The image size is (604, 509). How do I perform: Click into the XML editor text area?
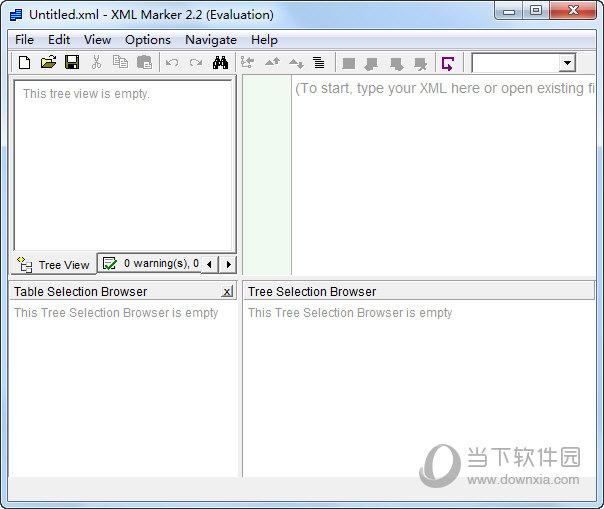pyautogui.click(x=443, y=175)
